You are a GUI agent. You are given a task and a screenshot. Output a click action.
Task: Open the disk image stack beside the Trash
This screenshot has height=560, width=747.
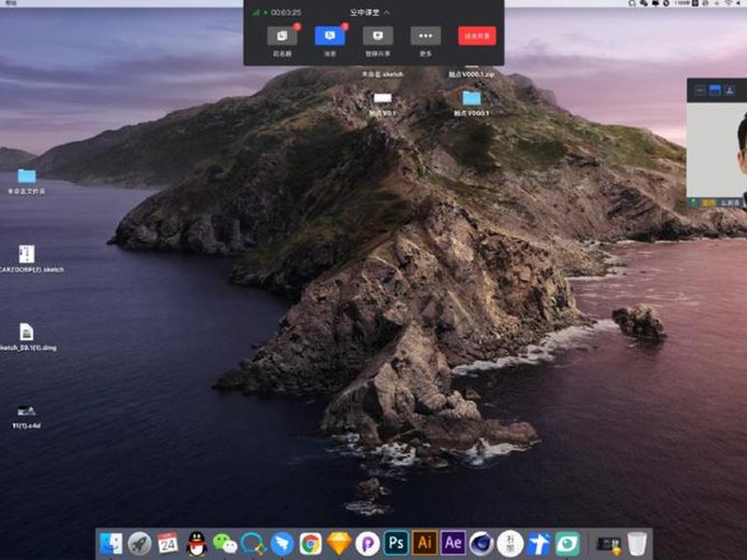point(609,544)
